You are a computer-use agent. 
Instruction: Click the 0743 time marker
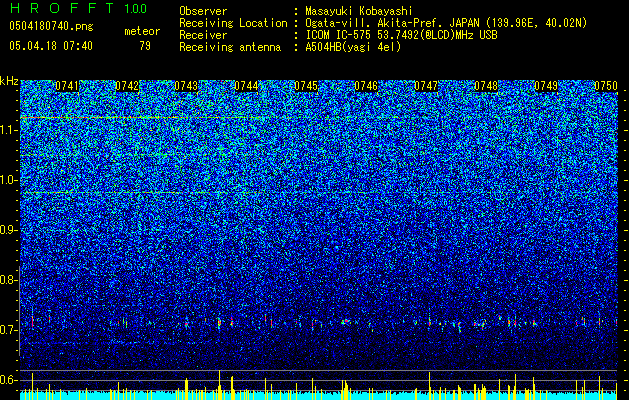(186, 86)
